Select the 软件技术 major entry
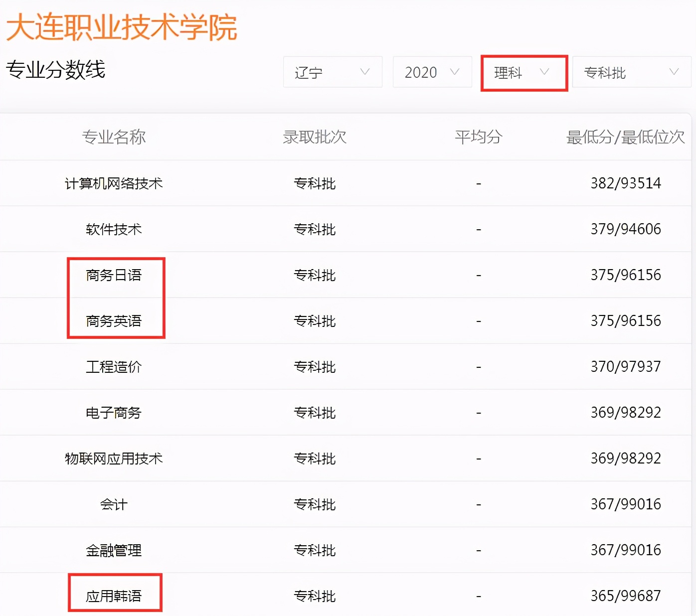Image resolution: width=696 pixels, height=616 pixels. click(114, 229)
